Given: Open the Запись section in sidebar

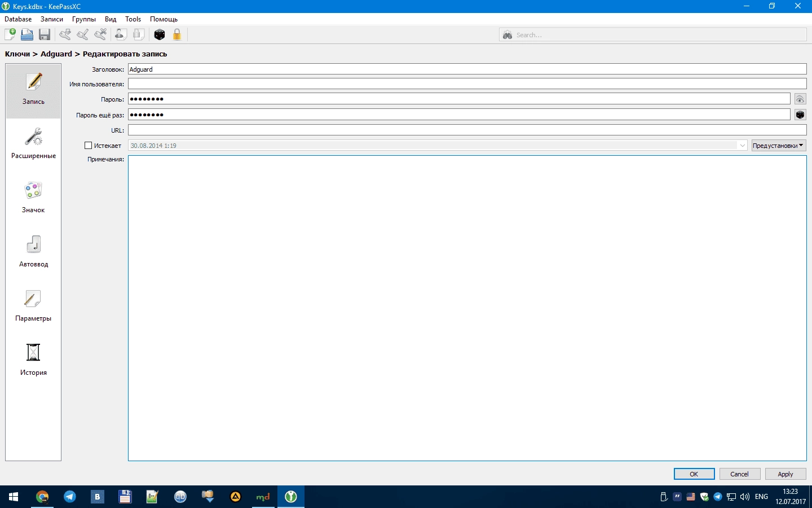Looking at the screenshot, I should (x=33, y=91).
